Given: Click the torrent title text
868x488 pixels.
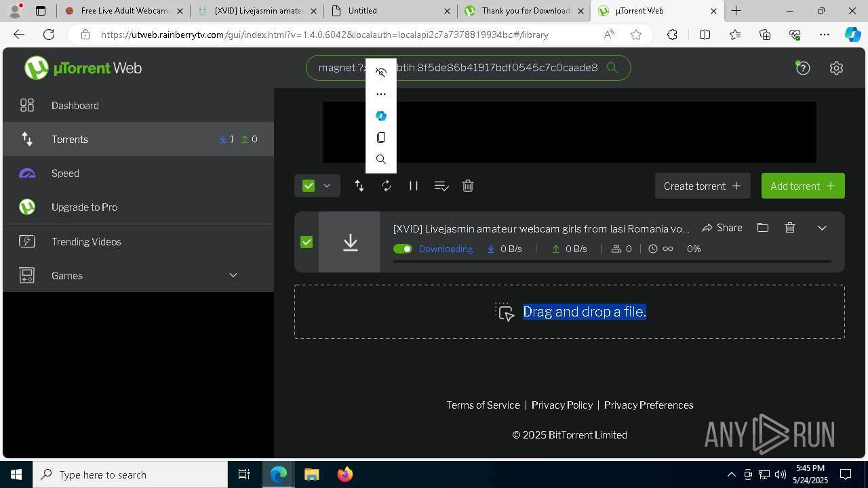Looking at the screenshot, I should click(x=541, y=228).
